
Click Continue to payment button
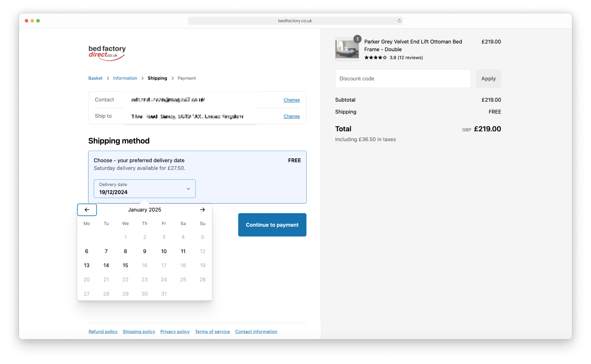[272, 225]
